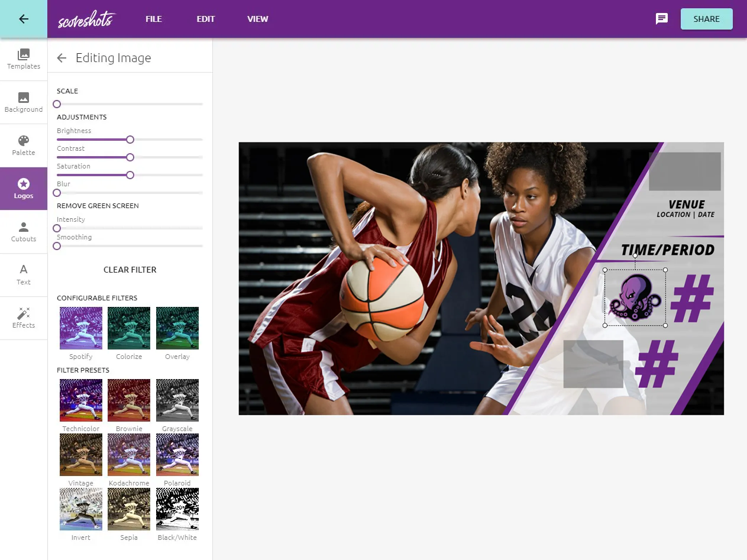Select the octopus logo on canvas
The height and width of the screenshot is (560, 747).
pyautogui.click(x=635, y=298)
